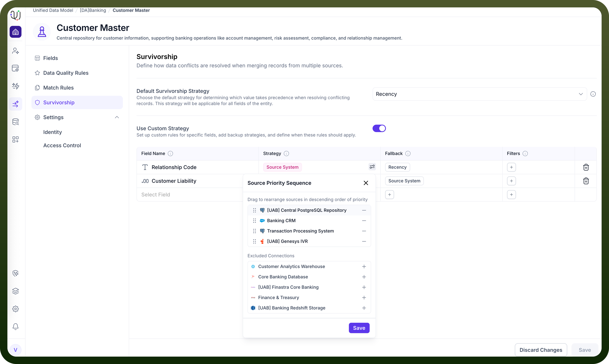Image resolution: width=609 pixels, height=364 pixels.
Task: Open the Fields tab
Action: [x=77, y=58]
